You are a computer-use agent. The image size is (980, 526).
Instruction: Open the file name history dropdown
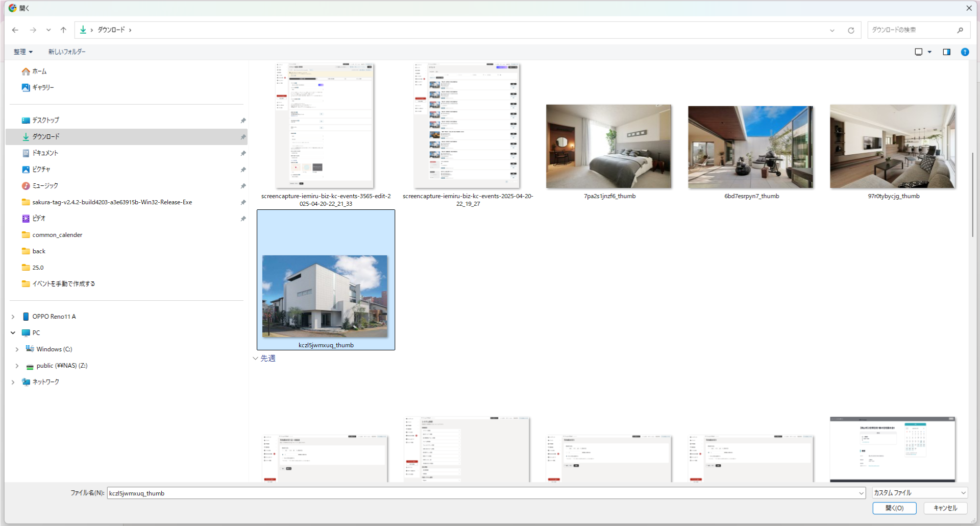click(862, 493)
